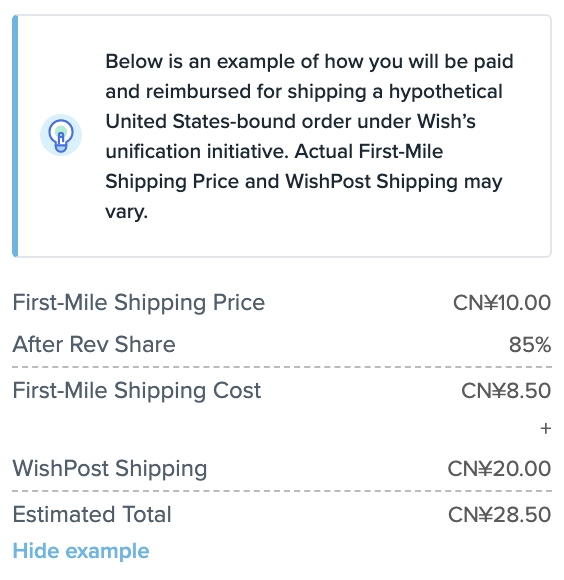Screen dimensions: 564x580
Task: Click the lightbulb tip icon
Action: (61, 135)
